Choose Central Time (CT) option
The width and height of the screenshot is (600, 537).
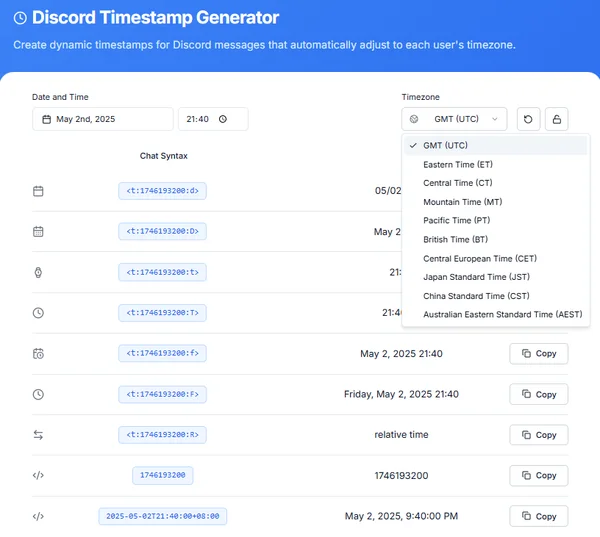[x=495, y=183]
